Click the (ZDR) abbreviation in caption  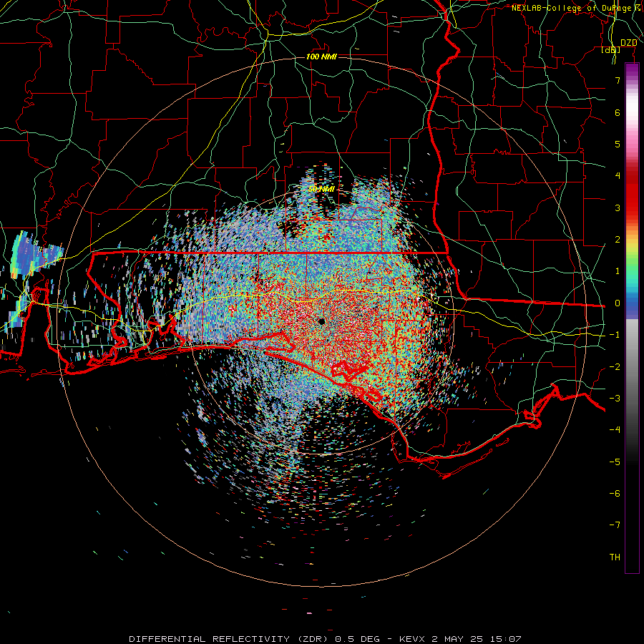click(x=311, y=639)
